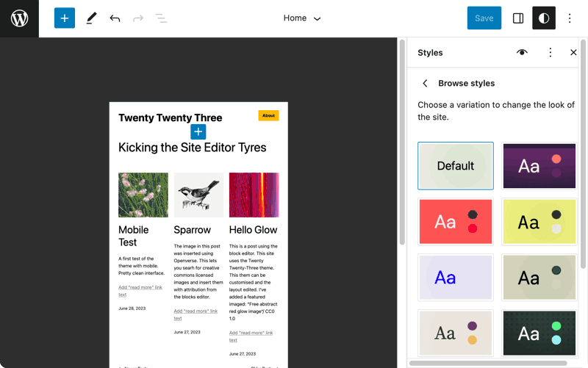This screenshot has height=368, width=588.
Task: Open the Mobile Test post title
Action: pyautogui.click(x=134, y=236)
